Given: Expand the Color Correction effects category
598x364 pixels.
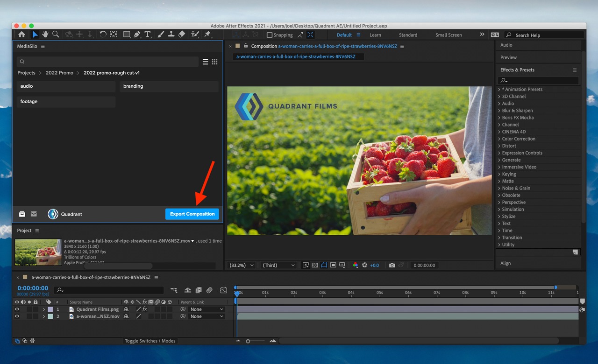Looking at the screenshot, I should point(499,139).
